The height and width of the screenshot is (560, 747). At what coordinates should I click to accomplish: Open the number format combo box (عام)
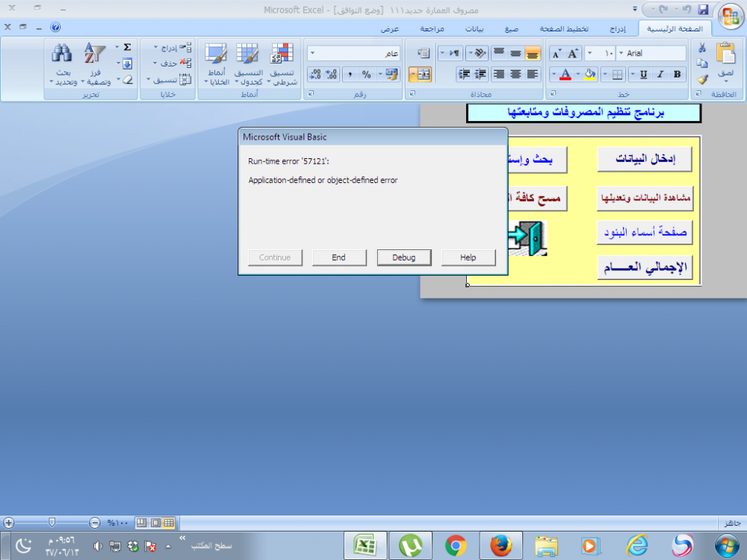pyautogui.click(x=353, y=53)
